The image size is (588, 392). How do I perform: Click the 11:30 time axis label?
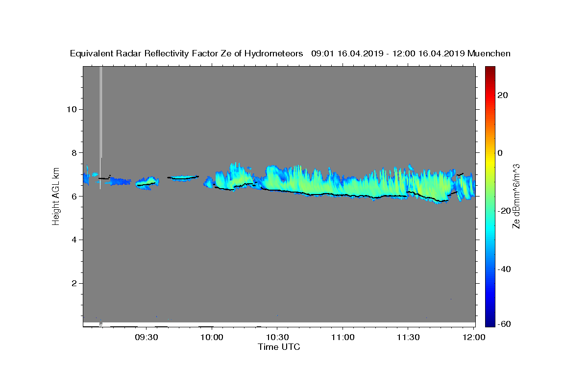(x=408, y=337)
